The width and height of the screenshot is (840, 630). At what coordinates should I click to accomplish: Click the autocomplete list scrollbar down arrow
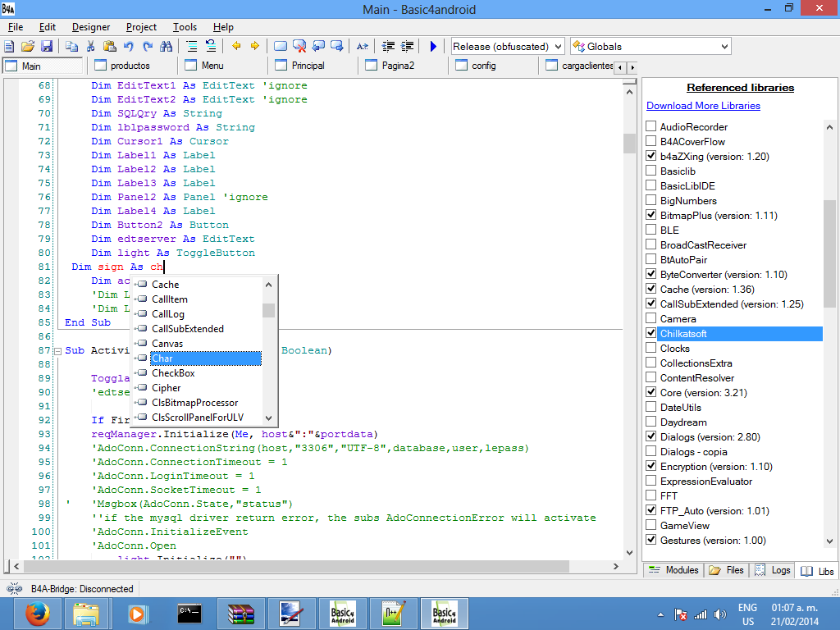(268, 417)
